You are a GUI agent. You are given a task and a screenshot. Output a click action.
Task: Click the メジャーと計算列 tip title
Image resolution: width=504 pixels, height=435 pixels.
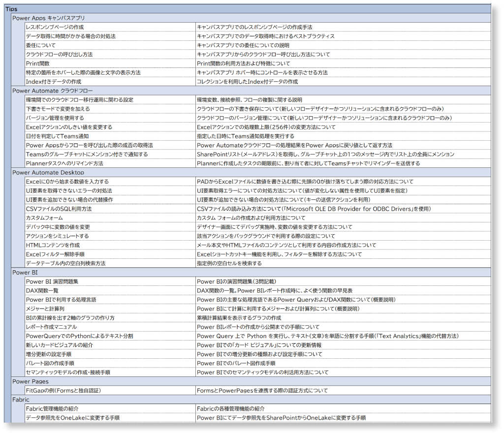click(46, 309)
